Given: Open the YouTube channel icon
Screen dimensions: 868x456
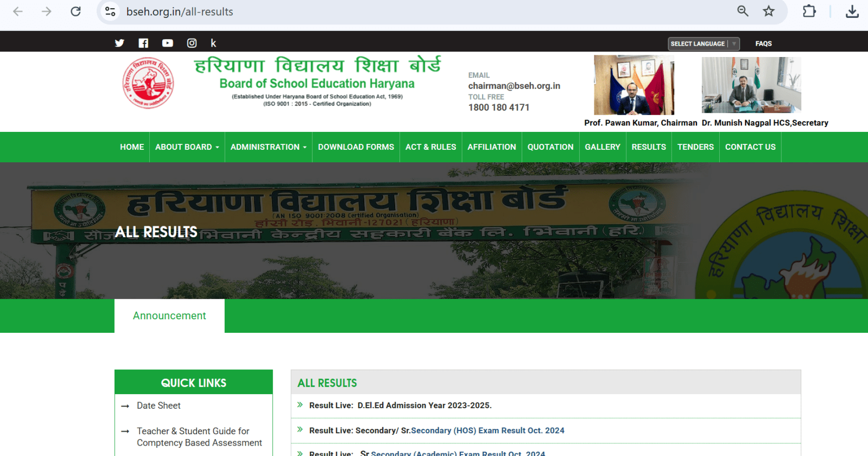Looking at the screenshot, I should coord(167,43).
